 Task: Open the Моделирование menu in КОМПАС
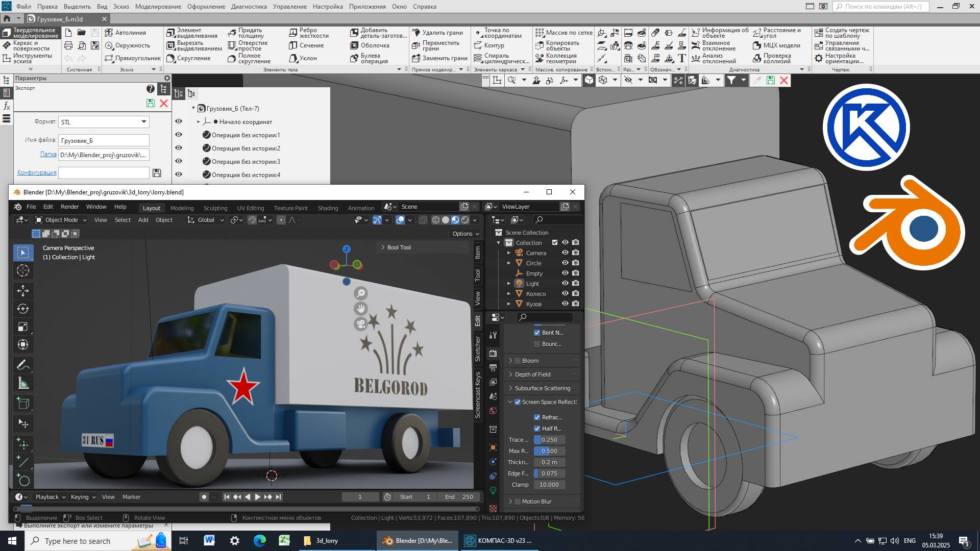tap(158, 7)
